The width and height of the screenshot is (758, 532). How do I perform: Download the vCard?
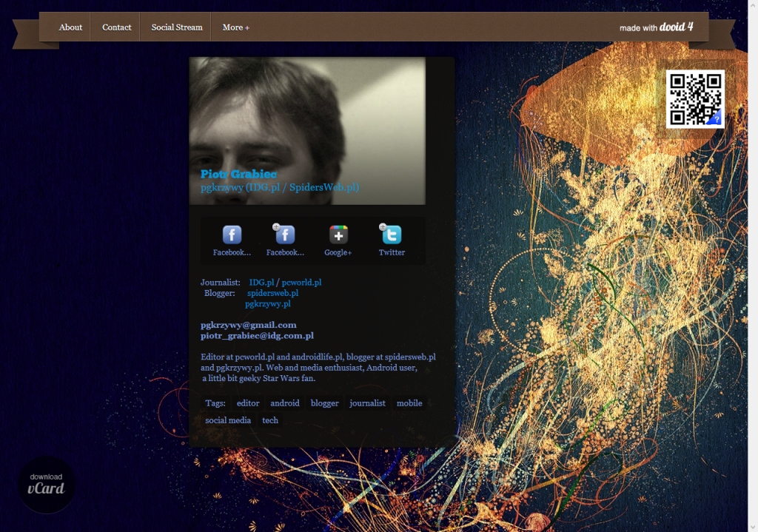47,484
